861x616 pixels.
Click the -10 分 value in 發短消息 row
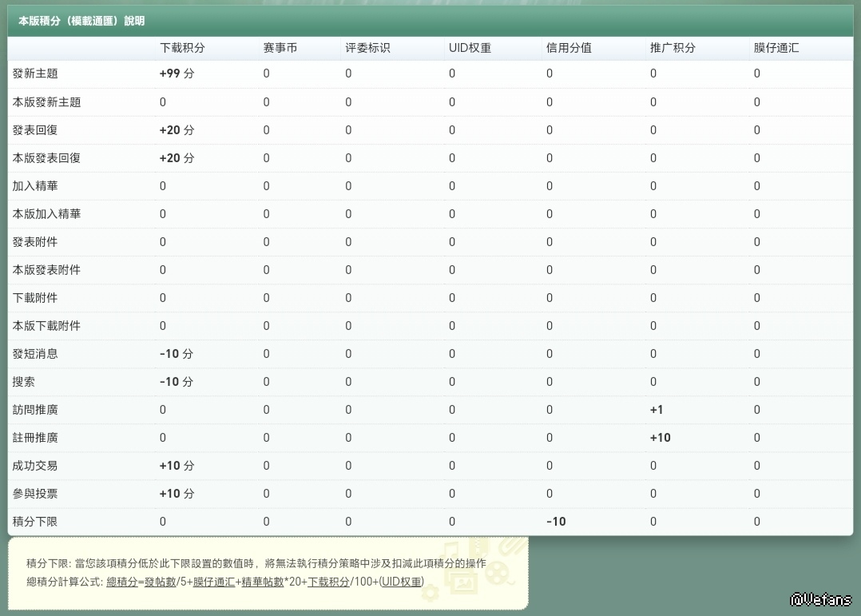click(177, 355)
